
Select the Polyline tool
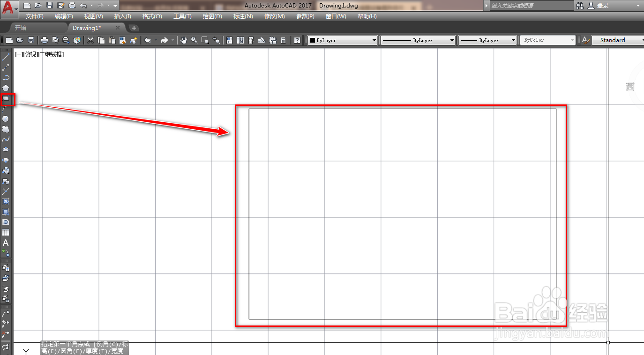point(6,78)
